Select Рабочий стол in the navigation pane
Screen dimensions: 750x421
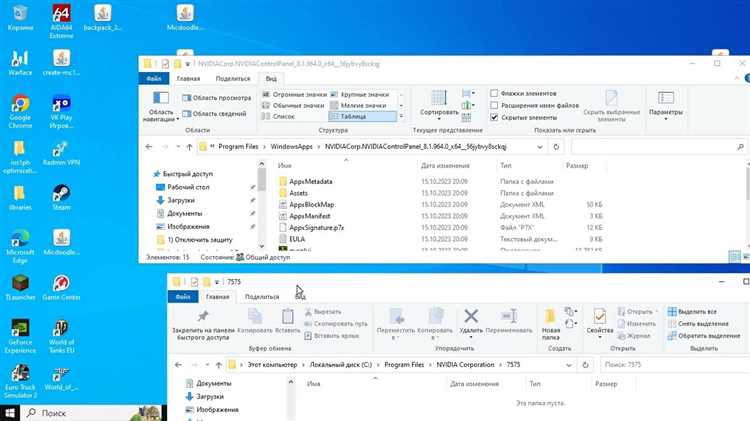coord(188,187)
